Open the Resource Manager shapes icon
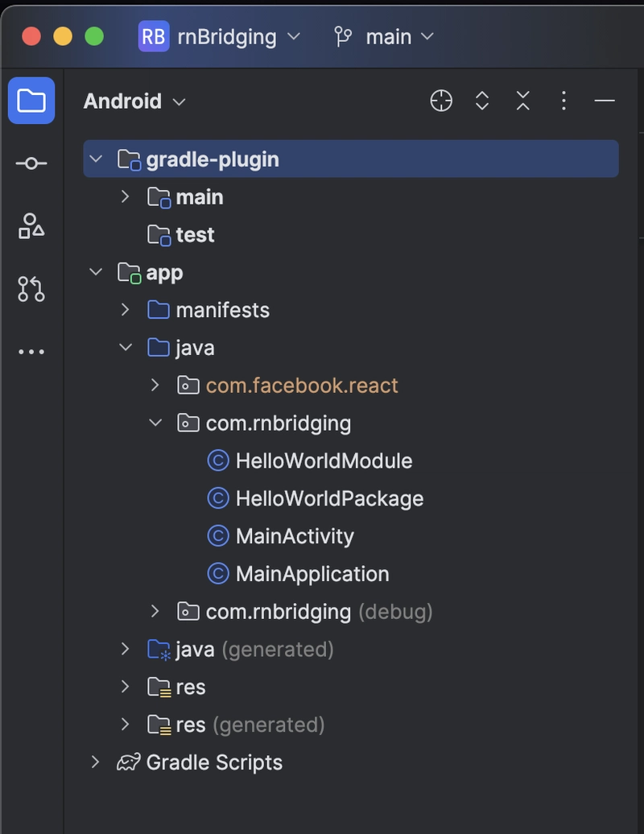Image resolution: width=644 pixels, height=834 pixels. (x=31, y=226)
